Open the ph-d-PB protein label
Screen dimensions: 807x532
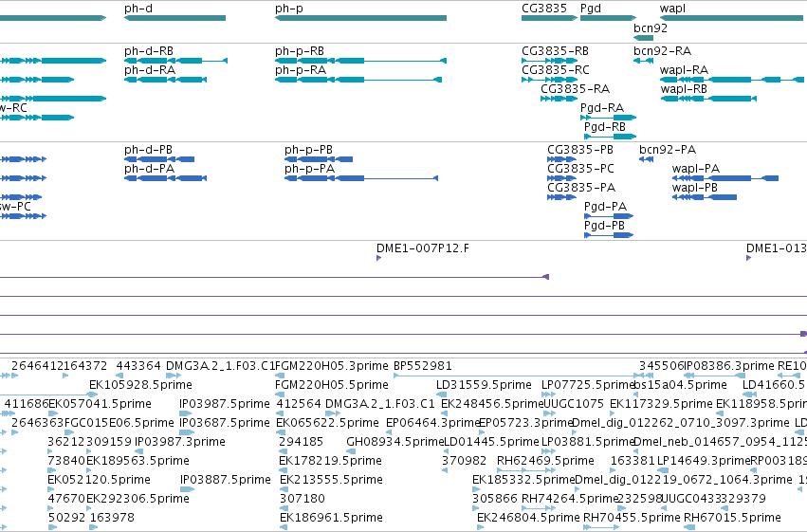(149, 150)
